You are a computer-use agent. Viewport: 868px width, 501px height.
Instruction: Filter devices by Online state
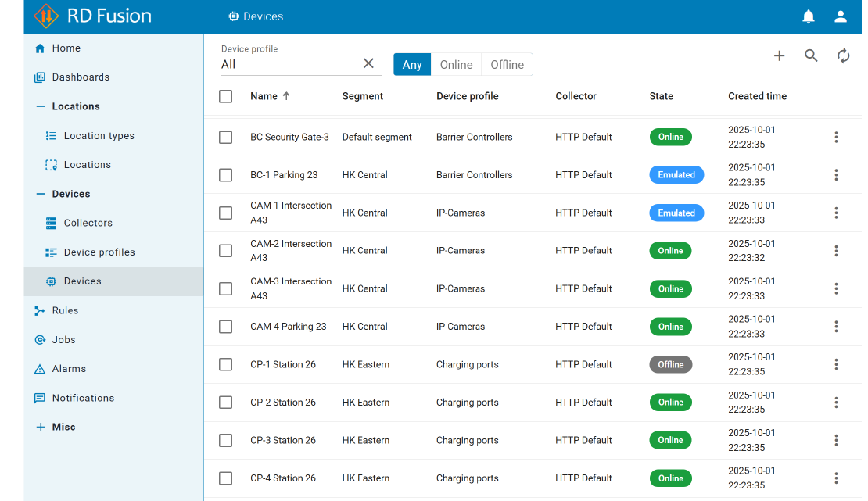[x=456, y=65]
